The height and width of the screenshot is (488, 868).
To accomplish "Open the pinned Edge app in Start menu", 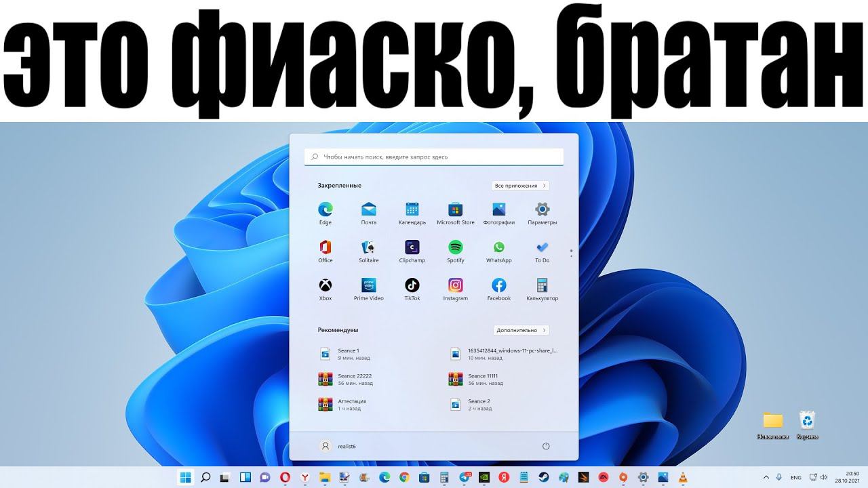I will (x=325, y=213).
